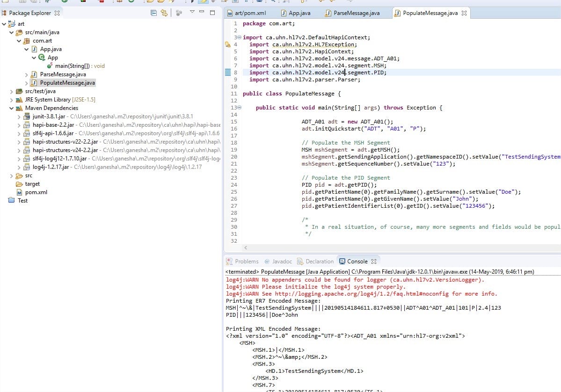This screenshot has width=561, height=392.
Task: Minimize the Package Explorer panel
Action: [x=202, y=12]
